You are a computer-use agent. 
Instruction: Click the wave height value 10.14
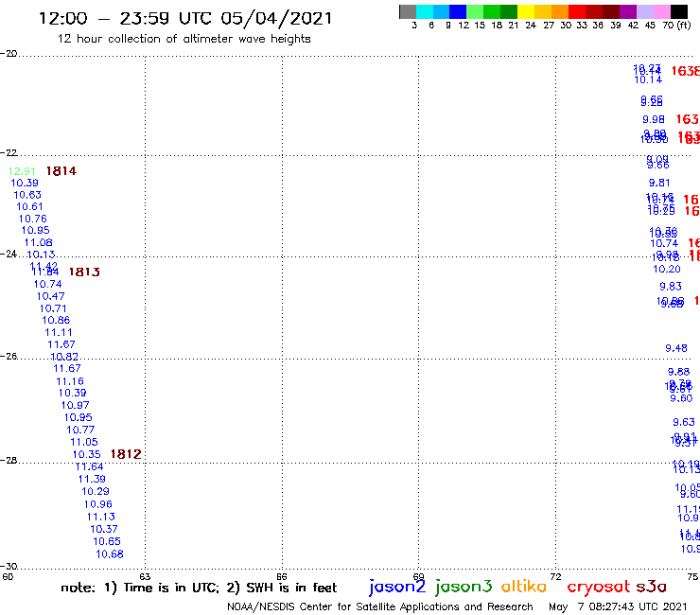648,79
